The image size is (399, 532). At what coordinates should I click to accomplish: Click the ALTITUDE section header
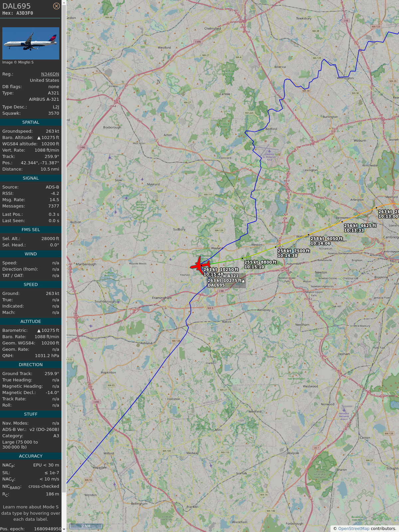click(31, 322)
